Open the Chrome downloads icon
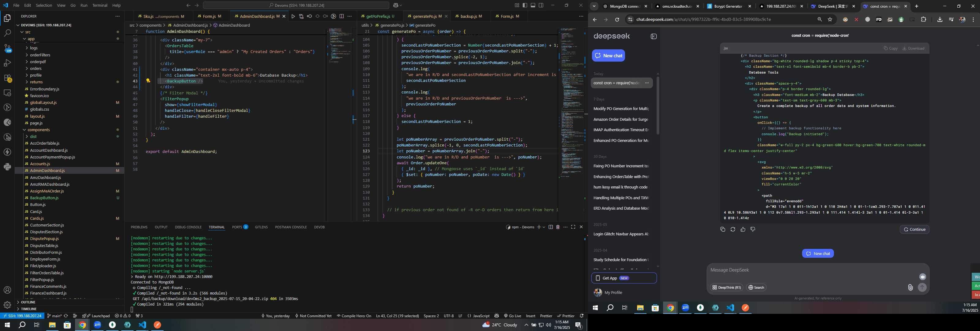 [940, 19]
